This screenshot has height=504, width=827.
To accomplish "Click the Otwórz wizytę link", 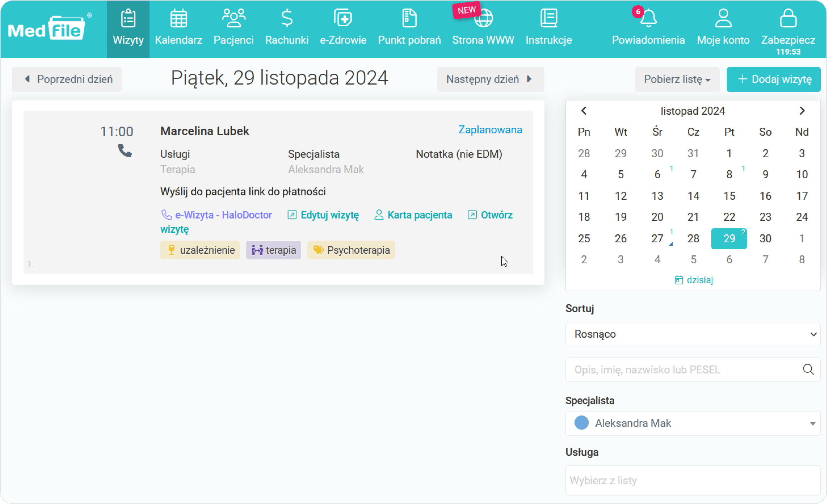I will click(x=490, y=215).
